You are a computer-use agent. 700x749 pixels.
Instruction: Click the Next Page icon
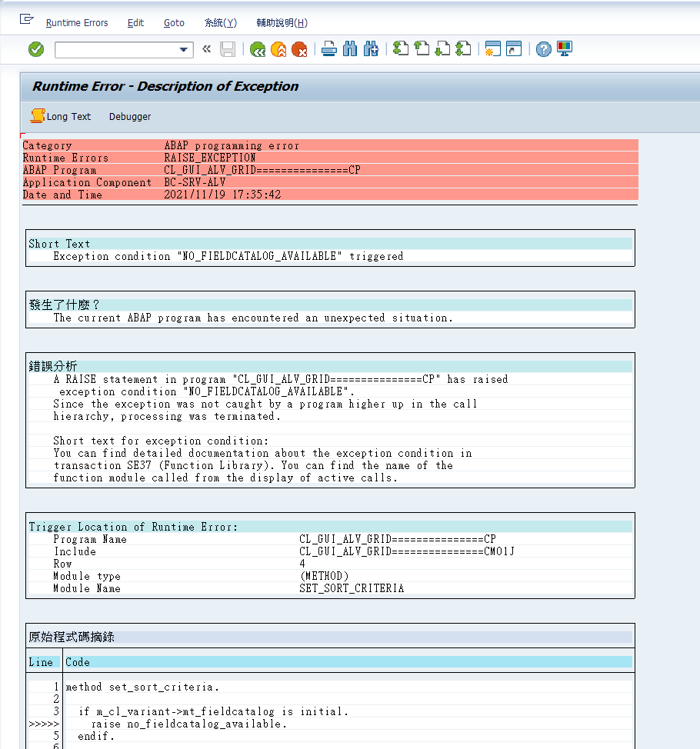[x=442, y=49]
